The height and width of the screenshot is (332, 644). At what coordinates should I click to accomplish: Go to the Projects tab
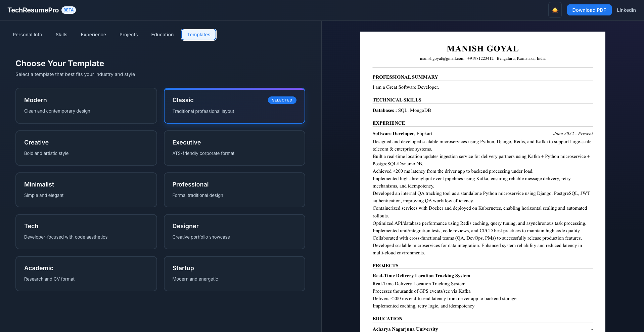(129, 35)
